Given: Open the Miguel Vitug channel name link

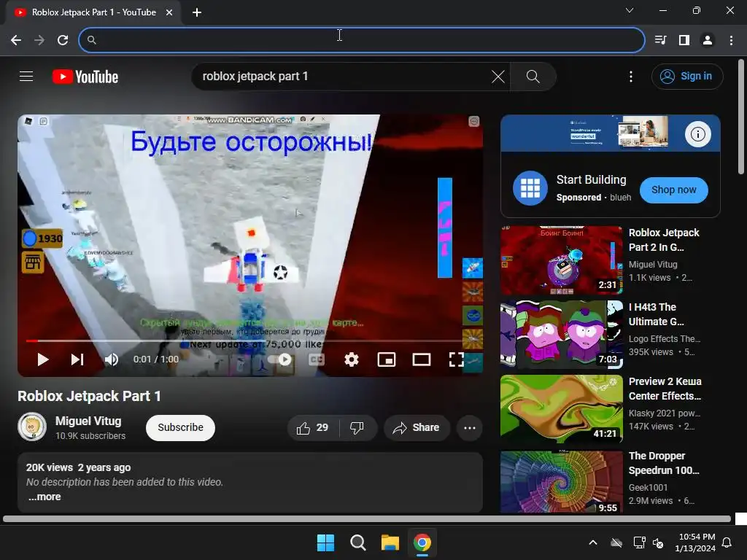Looking at the screenshot, I should pos(88,421).
